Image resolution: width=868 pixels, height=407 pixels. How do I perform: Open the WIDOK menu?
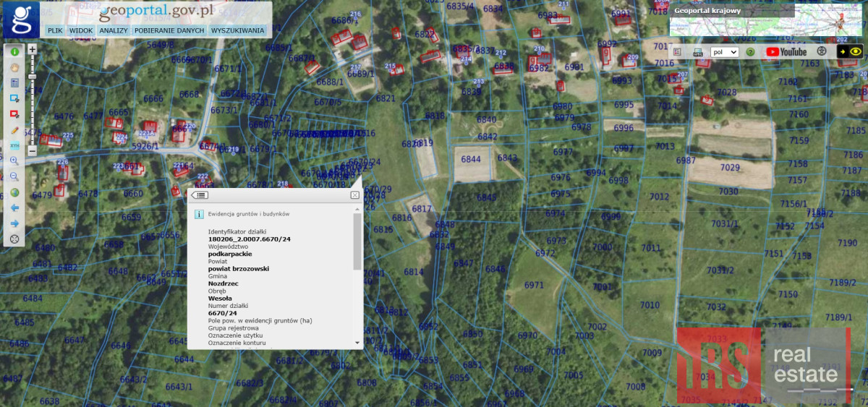(x=81, y=31)
